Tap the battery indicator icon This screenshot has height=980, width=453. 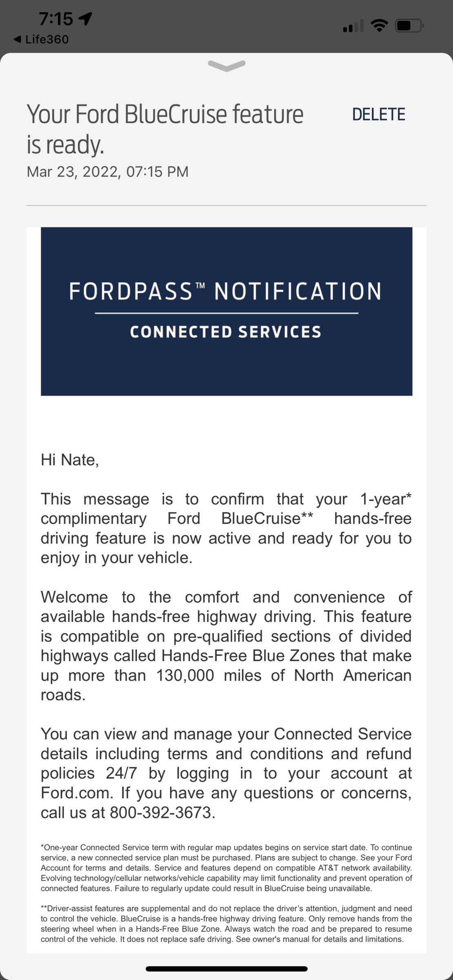[409, 26]
